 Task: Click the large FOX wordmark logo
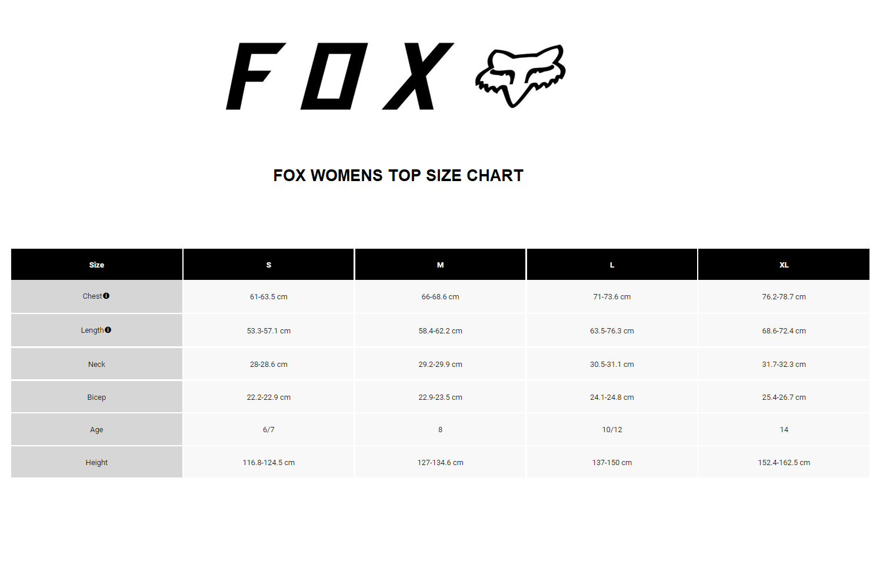click(339, 76)
